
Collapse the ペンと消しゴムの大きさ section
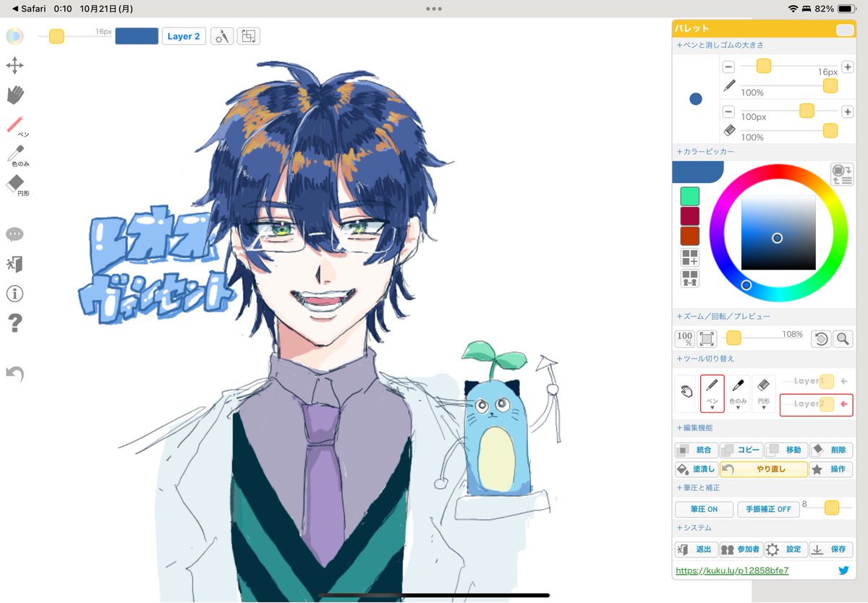(x=720, y=45)
